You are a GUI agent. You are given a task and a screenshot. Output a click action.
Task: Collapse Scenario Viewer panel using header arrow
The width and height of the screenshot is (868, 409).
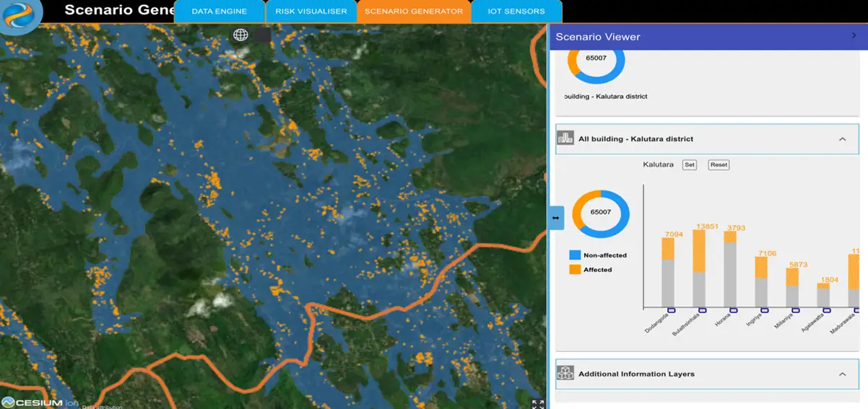854,36
